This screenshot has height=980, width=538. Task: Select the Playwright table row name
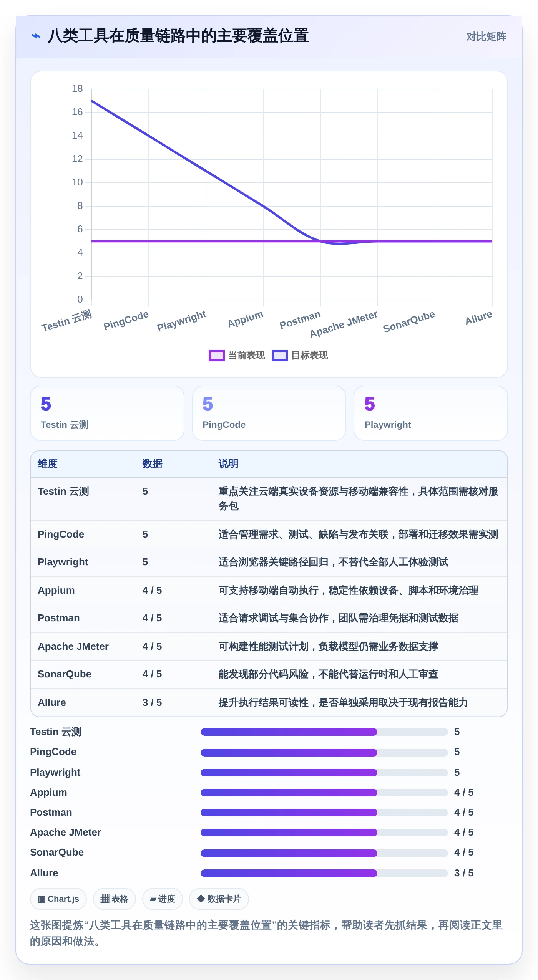click(63, 562)
